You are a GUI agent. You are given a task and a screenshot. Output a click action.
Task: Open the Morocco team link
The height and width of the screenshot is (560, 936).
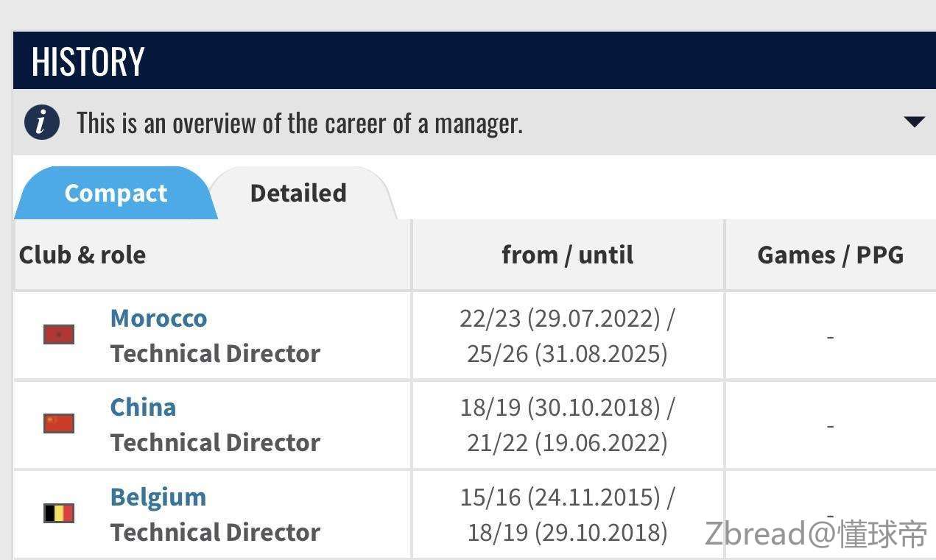tap(158, 319)
